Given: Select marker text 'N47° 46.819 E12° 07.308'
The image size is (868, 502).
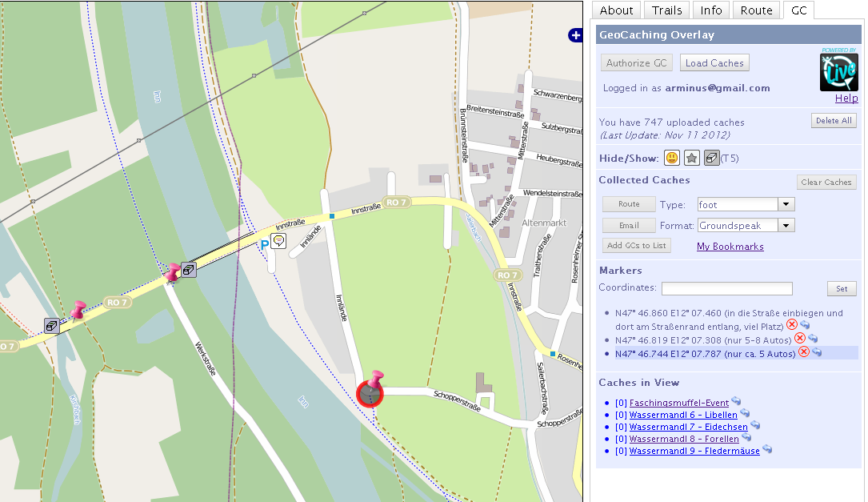Looking at the screenshot, I should click(x=670, y=340).
